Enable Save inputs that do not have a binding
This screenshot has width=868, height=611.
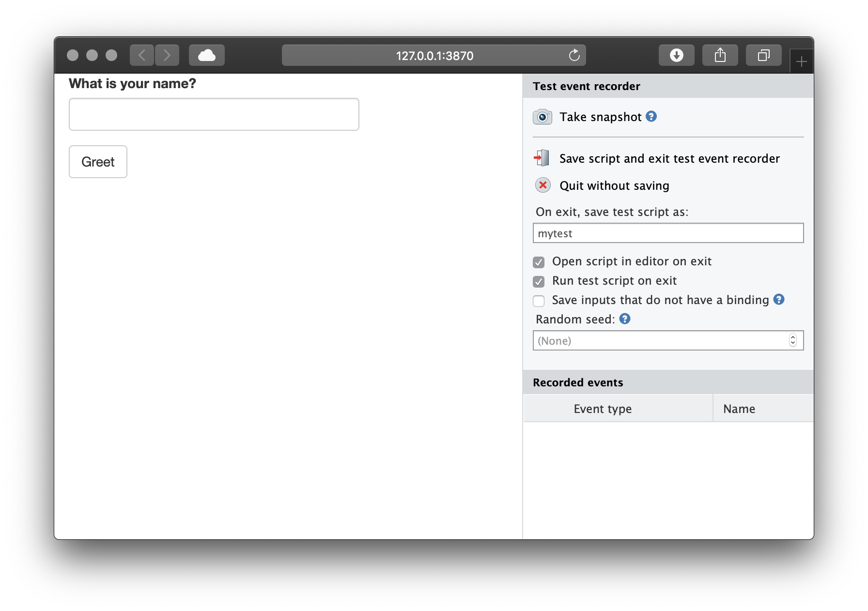coord(539,301)
